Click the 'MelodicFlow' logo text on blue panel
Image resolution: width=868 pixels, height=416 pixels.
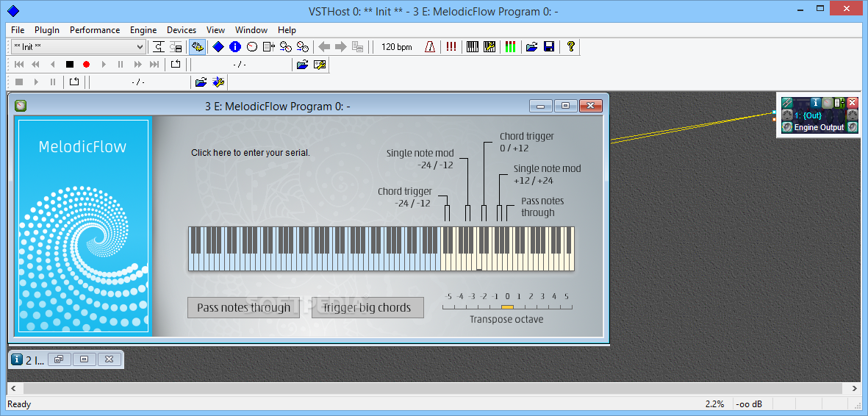[x=82, y=147]
